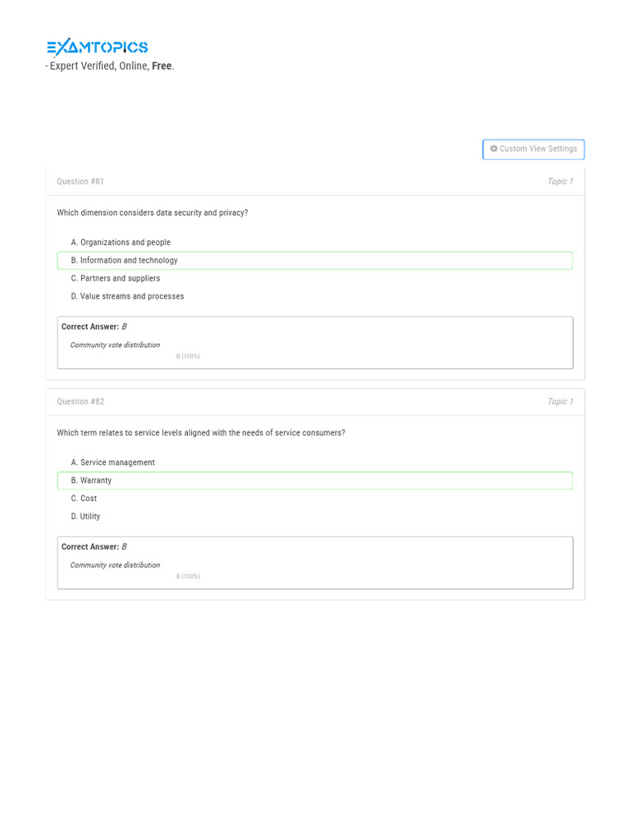Click the gear icon in Custom View Settings
The height and width of the screenshot is (840, 630).
494,149
